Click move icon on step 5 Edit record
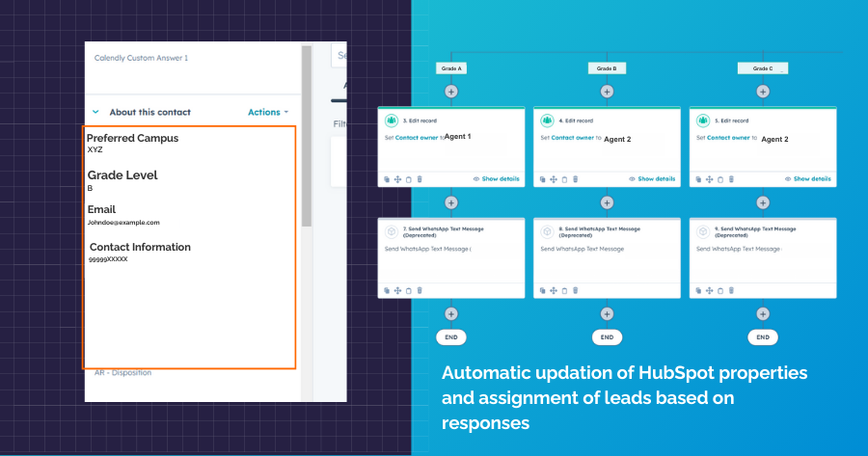Image resolution: width=868 pixels, height=456 pixels. tap(709, 179)
